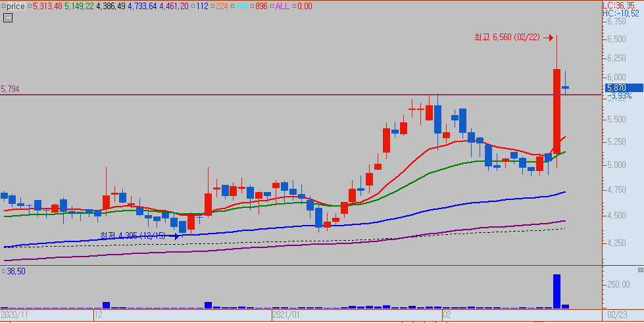Image resolution: width=644 pixels, height=323 pixels.
Task: Click the 2020/11 date label
Action: tap(14, 315)
